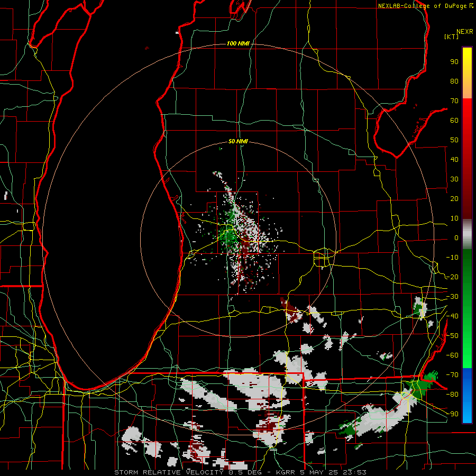Click the blue segment of the color bar
The height and width of the screenshot is (476, 476).
(x=467, y=395)
